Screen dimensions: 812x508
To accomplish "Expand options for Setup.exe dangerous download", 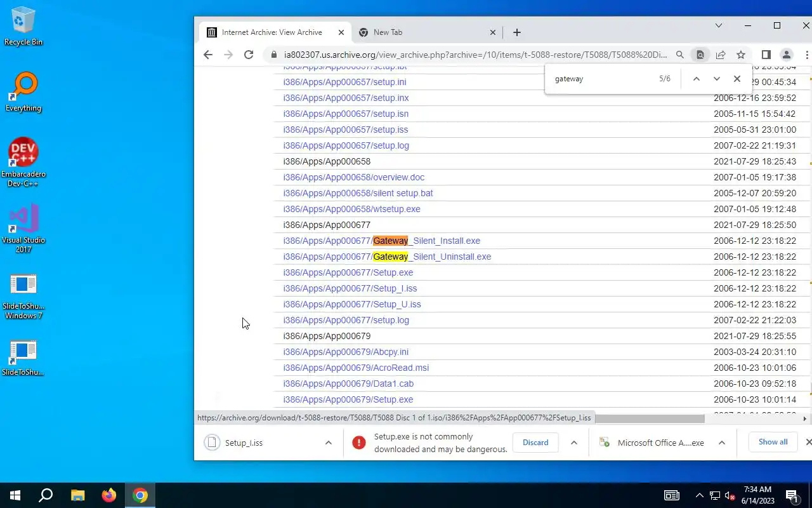I will point(574,443).
